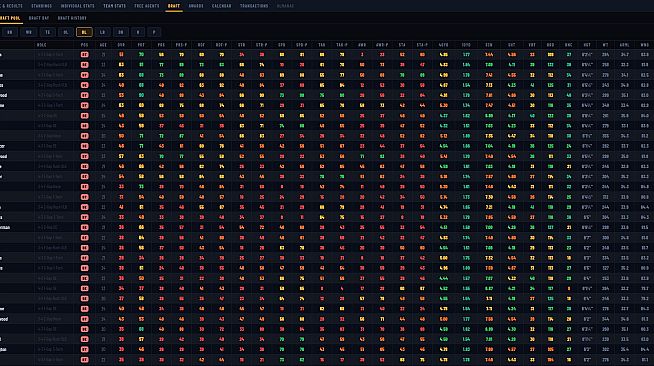Filter draft pool by WR position
The image size is (654, 366).
[x=28, y=32]
